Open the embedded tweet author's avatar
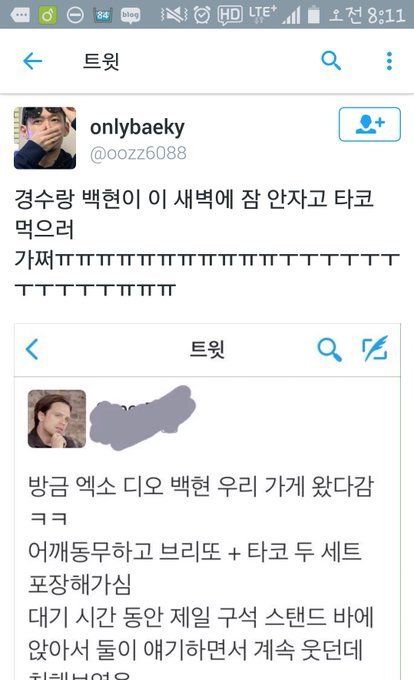 57,419
